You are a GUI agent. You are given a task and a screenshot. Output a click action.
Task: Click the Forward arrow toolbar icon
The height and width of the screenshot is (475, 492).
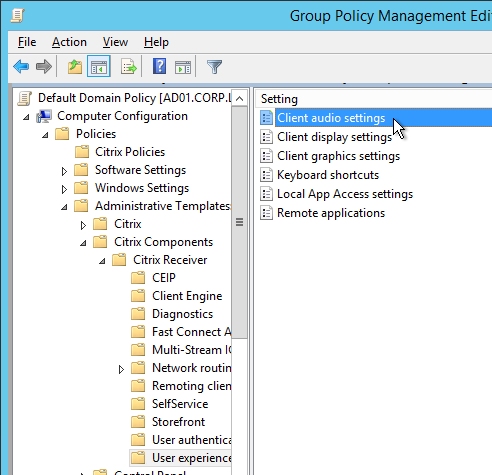[43, 67]
